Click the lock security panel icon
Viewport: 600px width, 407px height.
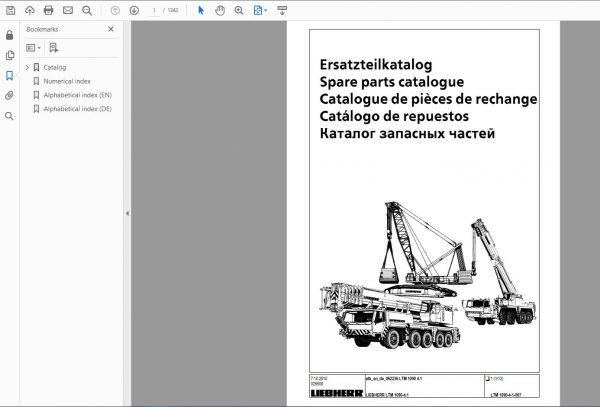tap(10, 35)
